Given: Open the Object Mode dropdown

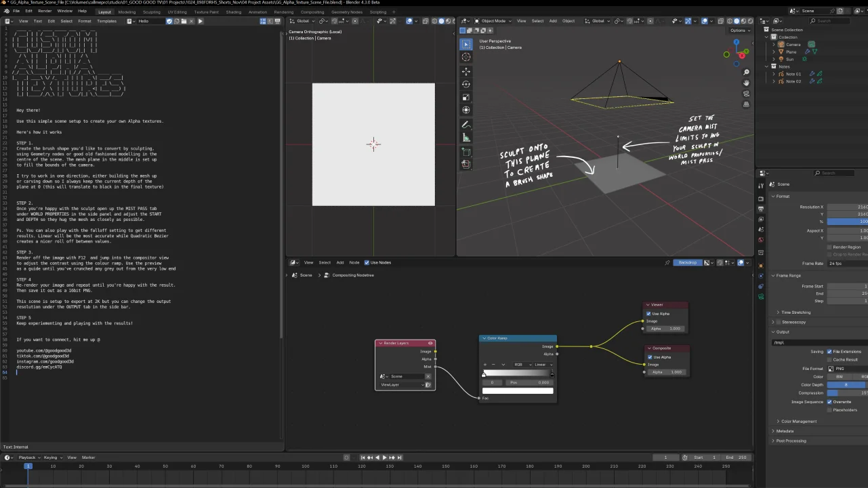Looking at the screenshot, I should coord(493,21).
